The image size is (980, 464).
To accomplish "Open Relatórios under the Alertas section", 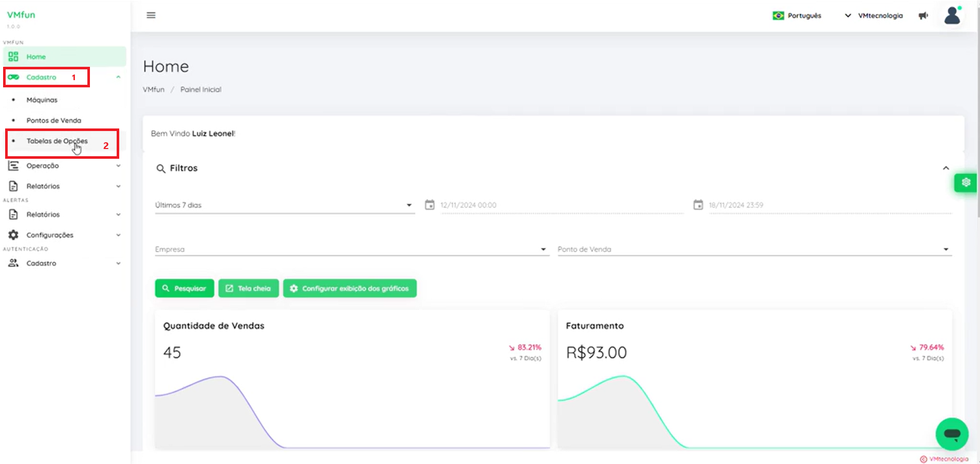I will (43, 214).
